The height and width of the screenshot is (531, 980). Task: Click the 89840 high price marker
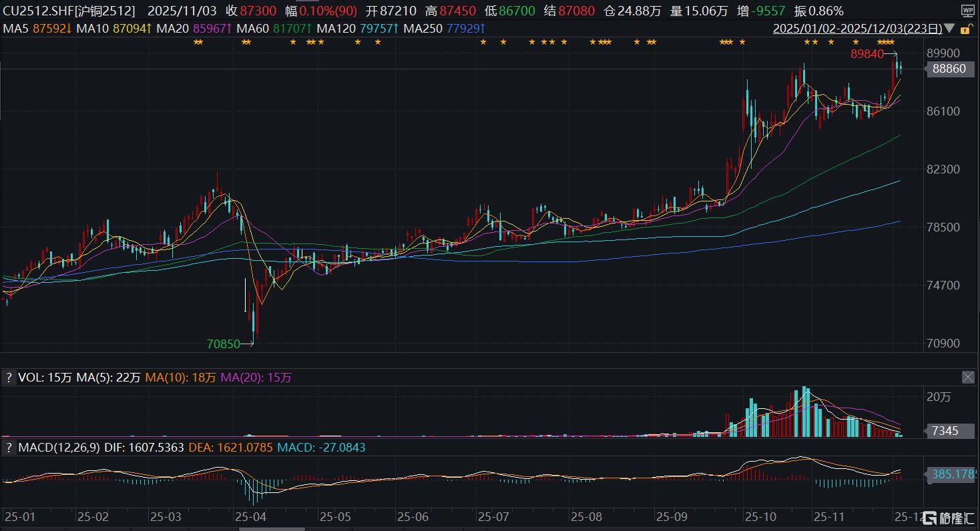867,54
